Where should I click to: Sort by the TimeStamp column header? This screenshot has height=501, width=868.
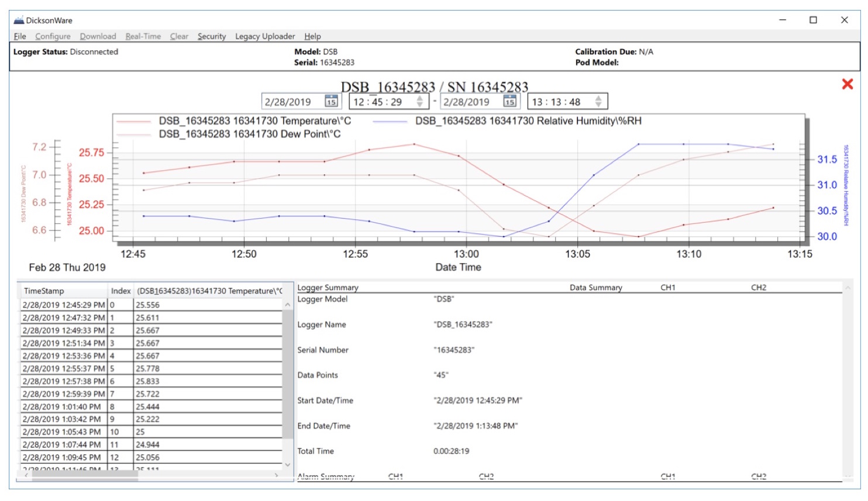[44, 291]
